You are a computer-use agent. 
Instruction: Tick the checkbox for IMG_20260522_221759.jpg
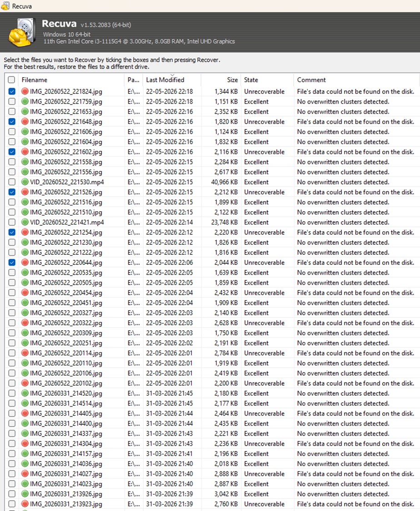pos(12,102)
